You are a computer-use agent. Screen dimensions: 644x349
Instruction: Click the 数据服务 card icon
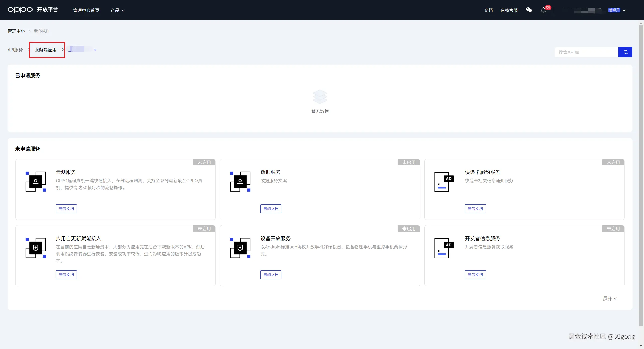tap(240, 182)
